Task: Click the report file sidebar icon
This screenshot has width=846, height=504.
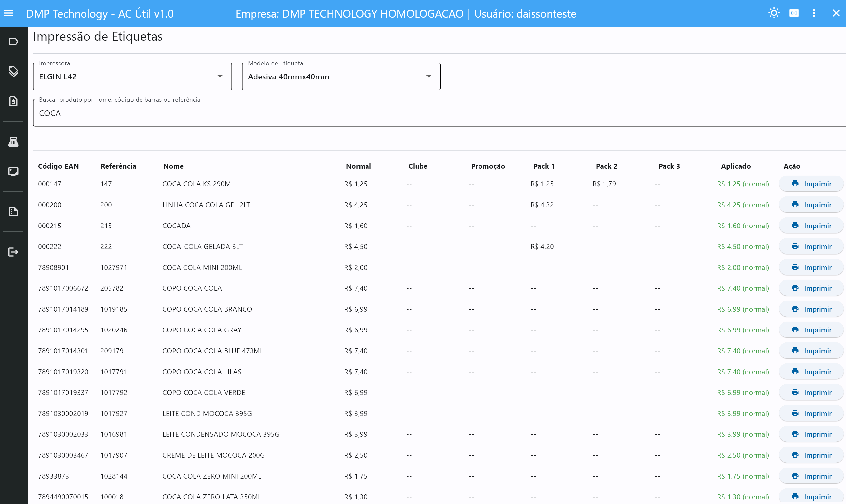Action: tap(13, 212)
